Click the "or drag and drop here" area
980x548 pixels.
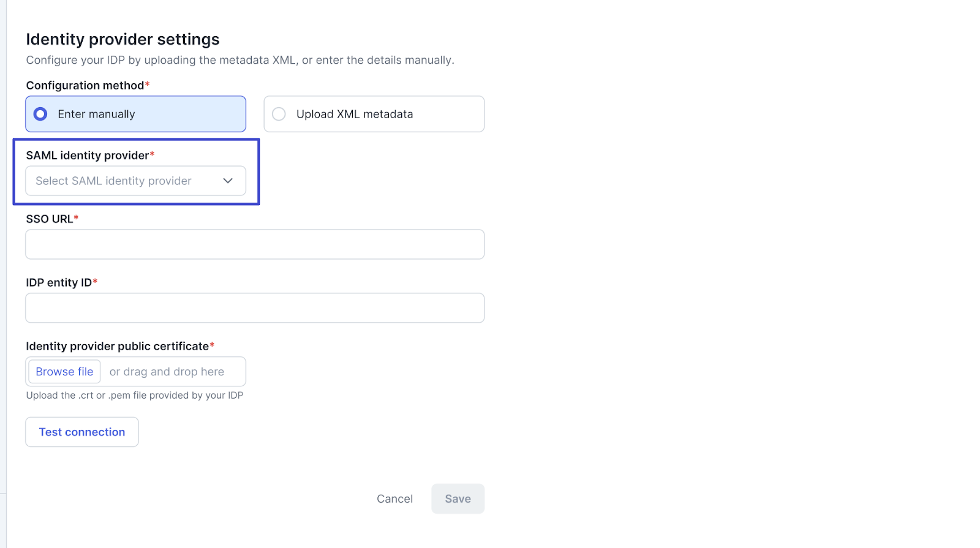pos(167,372)
